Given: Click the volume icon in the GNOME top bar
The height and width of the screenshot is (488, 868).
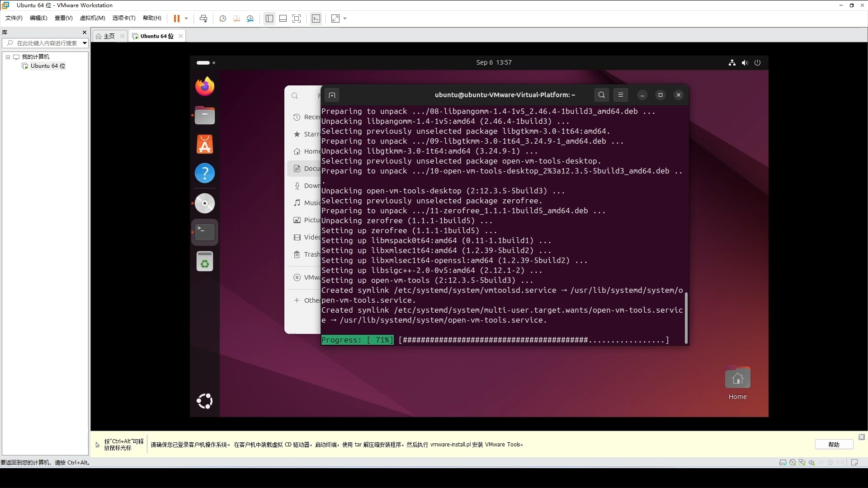Looking at the screenshot, I should coord(745,63).
